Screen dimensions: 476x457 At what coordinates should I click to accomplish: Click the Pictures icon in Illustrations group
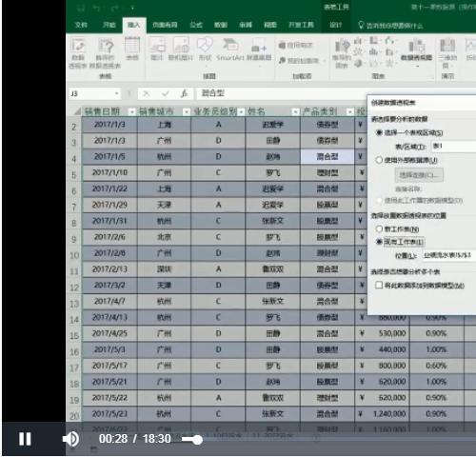point(157,49)
